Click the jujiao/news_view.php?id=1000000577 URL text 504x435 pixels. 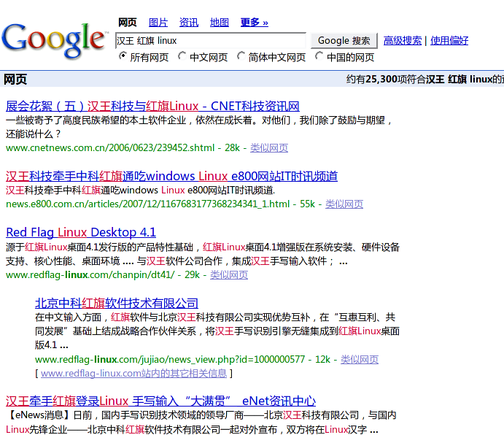(170, 359)
